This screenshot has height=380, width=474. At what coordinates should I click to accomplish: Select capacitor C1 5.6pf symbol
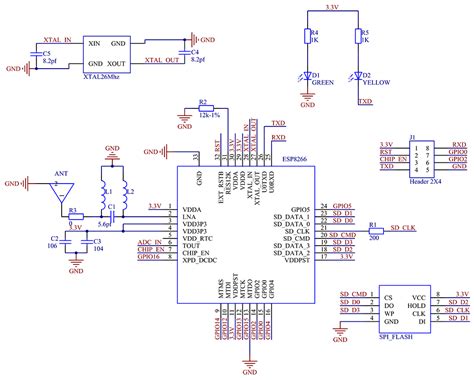[112, 217]
